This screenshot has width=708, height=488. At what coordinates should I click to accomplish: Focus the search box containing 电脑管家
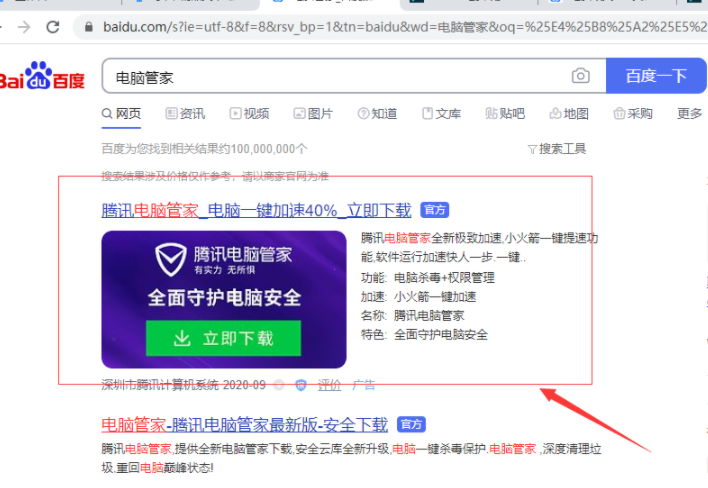point(334,76)
